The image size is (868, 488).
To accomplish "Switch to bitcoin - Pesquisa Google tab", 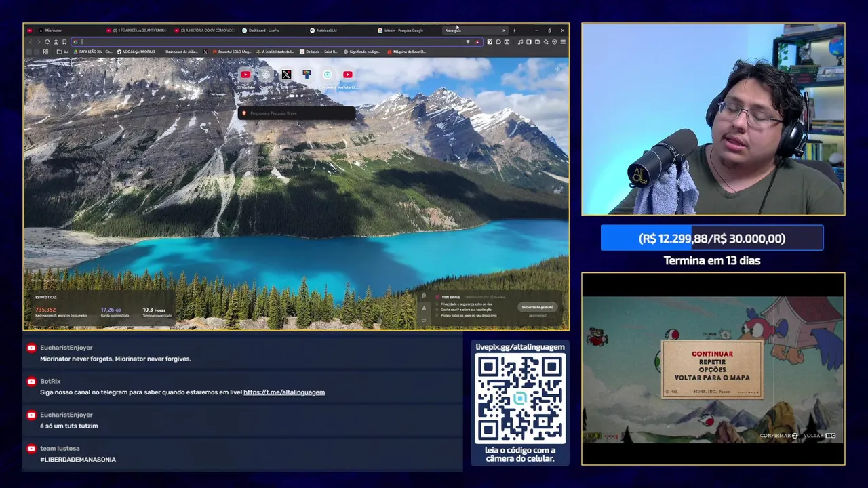I will tap(407, 30).
